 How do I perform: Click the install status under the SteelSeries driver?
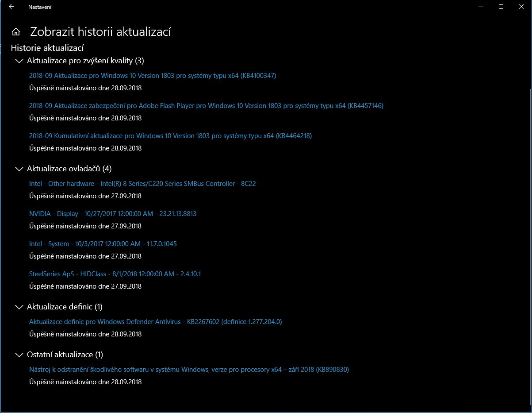[x=85, y=286]
